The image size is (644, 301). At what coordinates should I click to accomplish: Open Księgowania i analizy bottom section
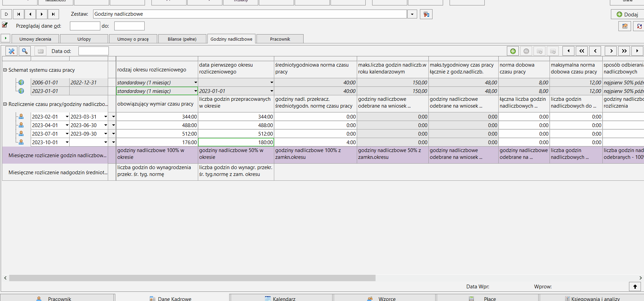(592, 298)
